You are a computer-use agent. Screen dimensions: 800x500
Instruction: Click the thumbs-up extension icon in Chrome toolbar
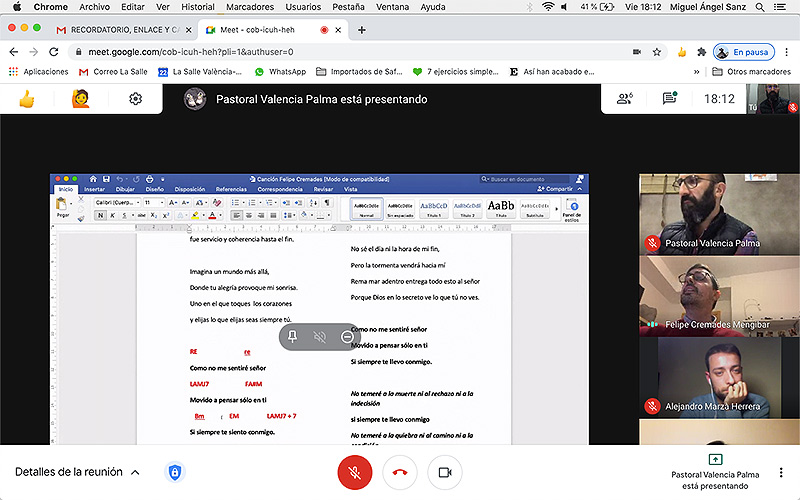coord(682,52)
